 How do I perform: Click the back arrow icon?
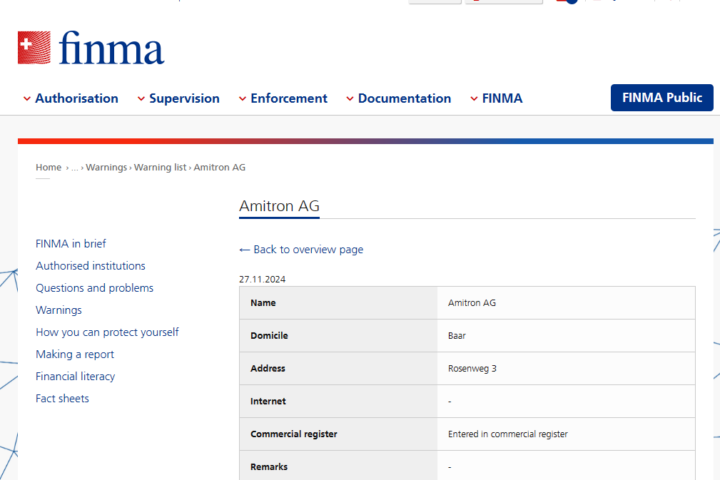(x=244, y=250)
